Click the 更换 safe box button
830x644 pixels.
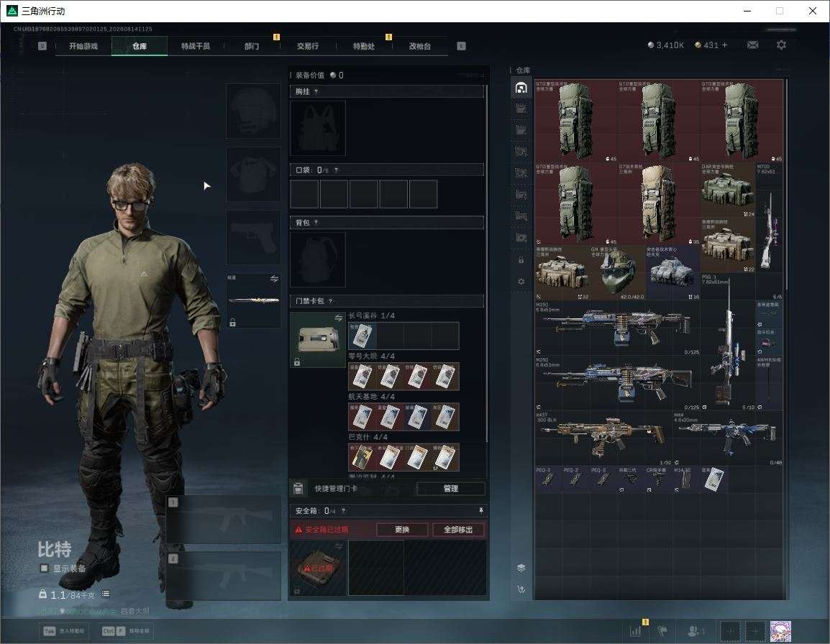tap(402, 529)
